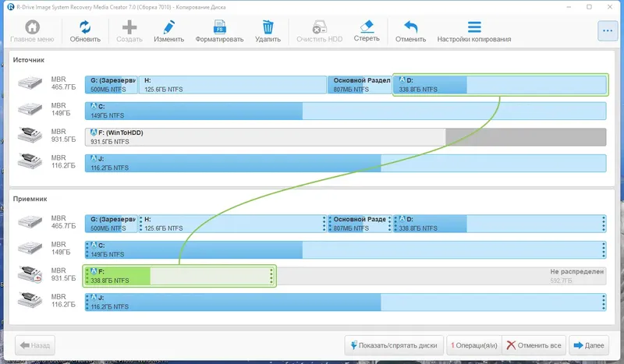Click Отменить все button

pyautogui.click(x=534, y=345)
